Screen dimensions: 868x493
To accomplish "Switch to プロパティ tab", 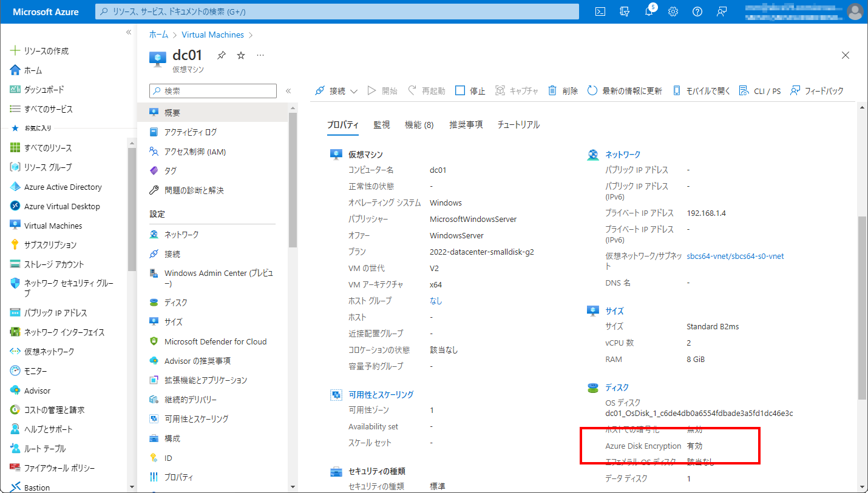I will tap(343, 125).
